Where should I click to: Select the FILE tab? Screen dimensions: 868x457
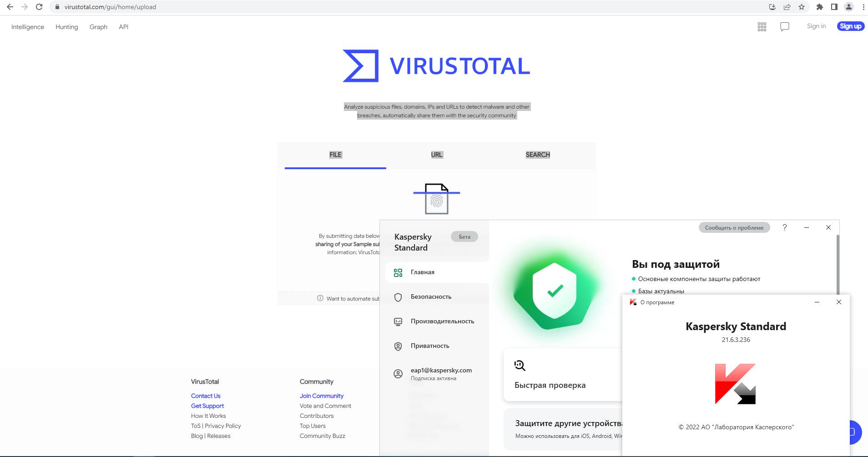pyautogui.click(x=335, y=155)
